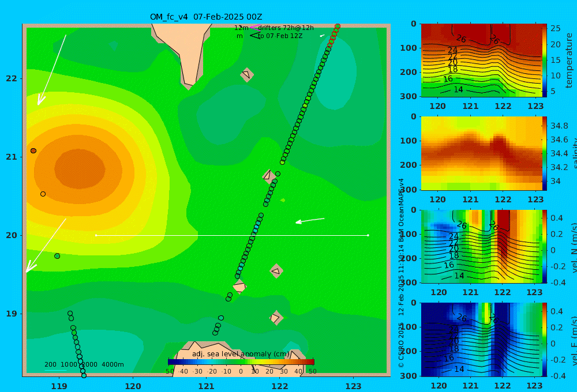Click the depth scale '200 1000 2000 4000m' text

[x=84, y=364]
